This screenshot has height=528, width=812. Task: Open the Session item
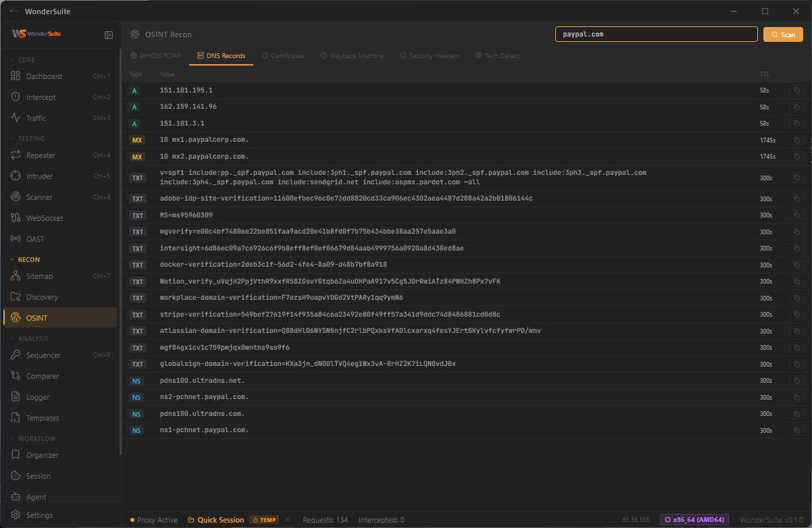(59, 476)
